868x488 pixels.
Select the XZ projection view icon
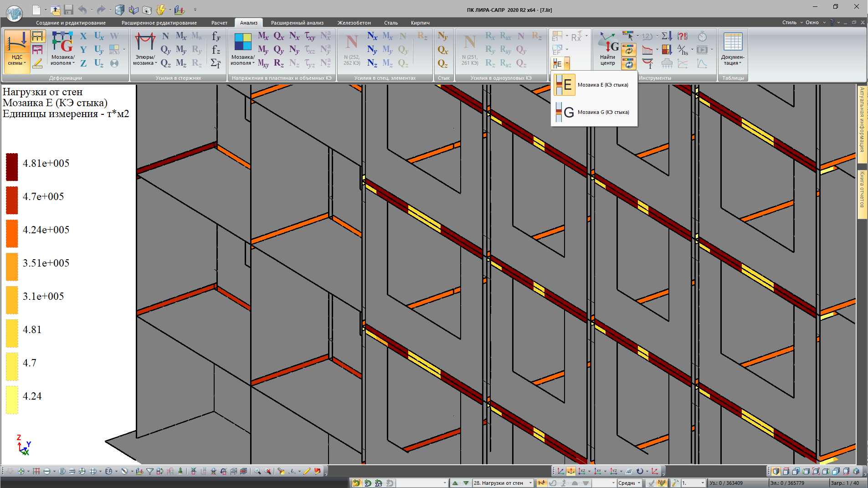point(583,471)
